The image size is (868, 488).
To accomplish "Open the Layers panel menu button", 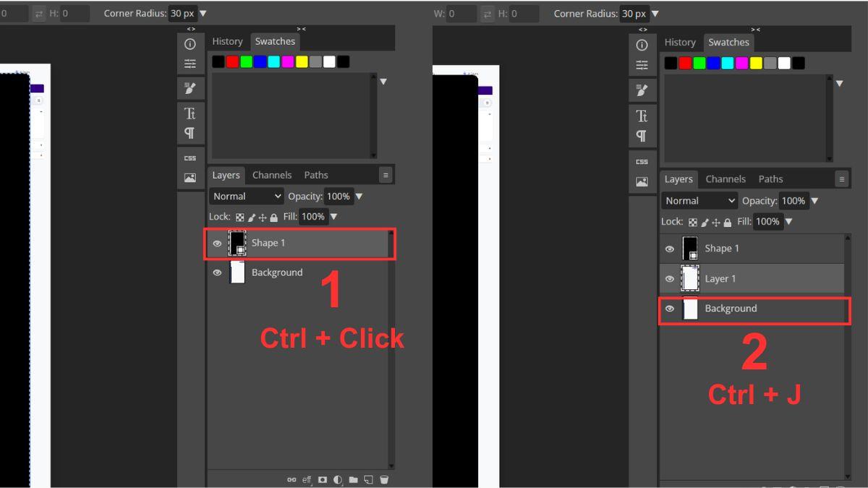I will 386,174.
